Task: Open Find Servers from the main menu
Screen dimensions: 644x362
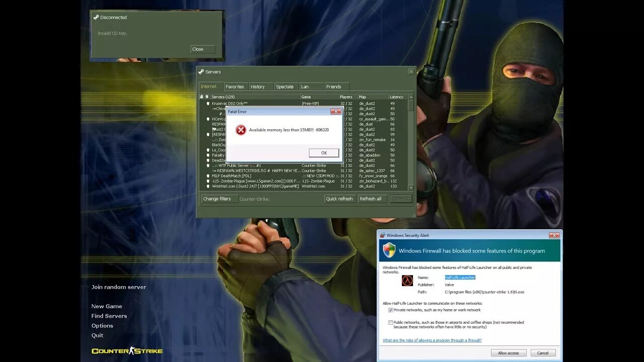Action: (x=109, y=316)
